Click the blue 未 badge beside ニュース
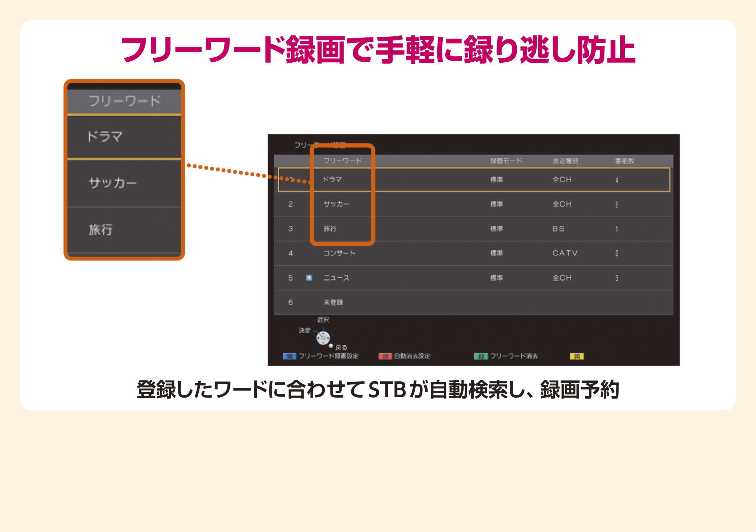 309,278
